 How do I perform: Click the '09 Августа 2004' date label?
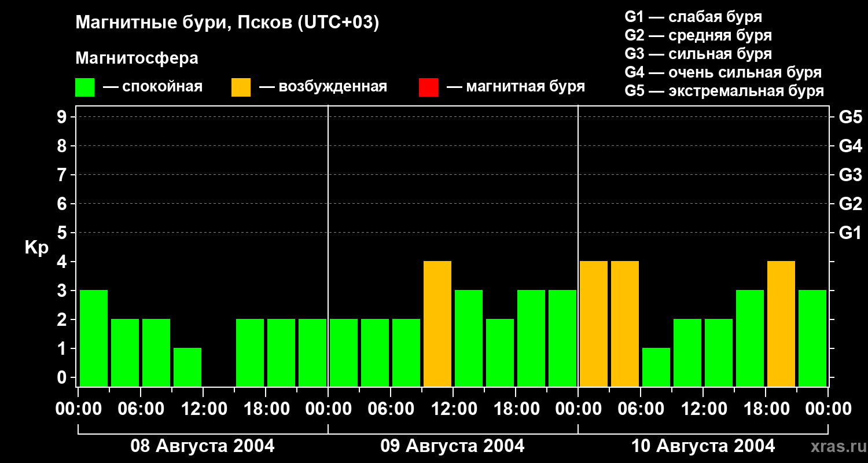pos(453,446)
